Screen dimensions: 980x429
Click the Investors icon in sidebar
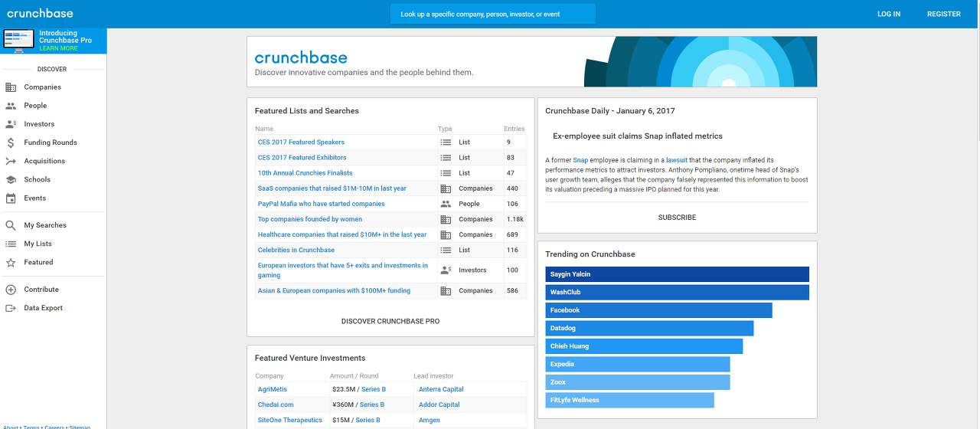click(11, 124)
